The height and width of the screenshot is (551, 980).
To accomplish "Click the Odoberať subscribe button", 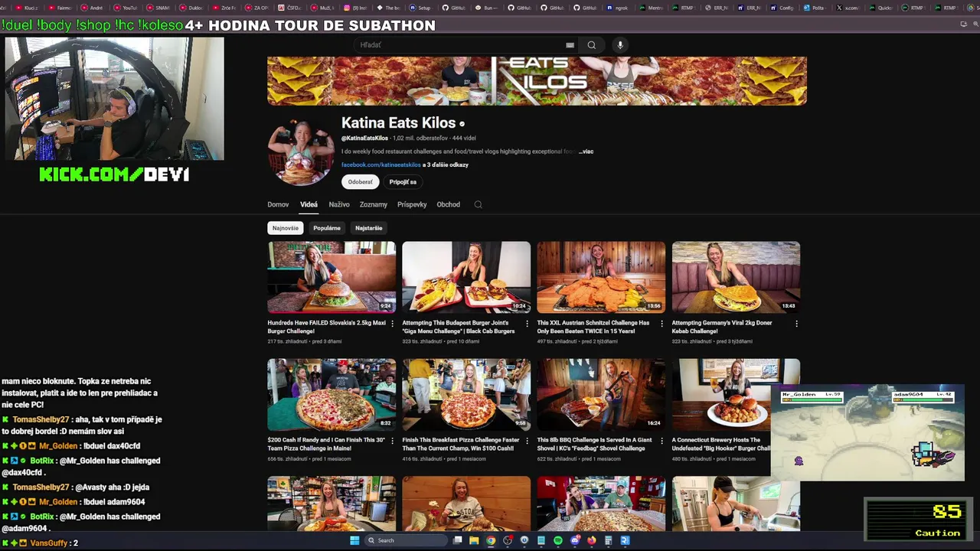I will [360, 182].
